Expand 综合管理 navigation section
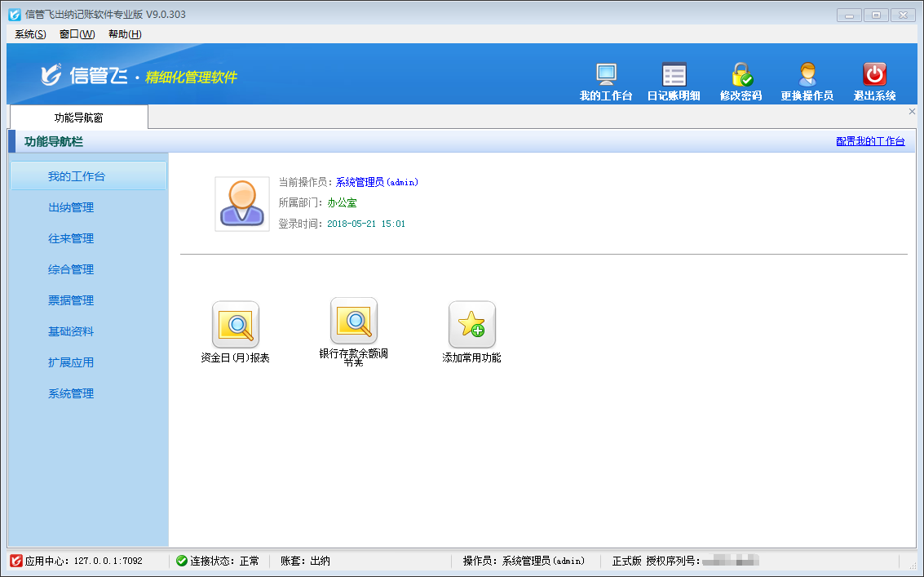924x577 pixels. (x=71, y=270)
